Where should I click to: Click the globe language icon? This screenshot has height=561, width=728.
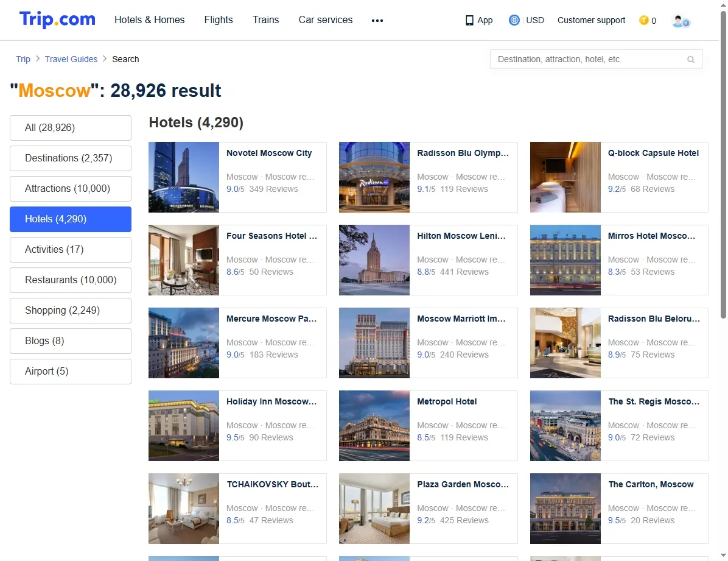[x=514, y=20]
